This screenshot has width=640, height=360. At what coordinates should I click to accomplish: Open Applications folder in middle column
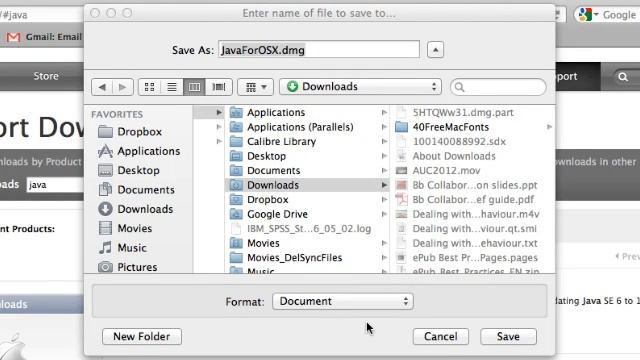point(307,112)
